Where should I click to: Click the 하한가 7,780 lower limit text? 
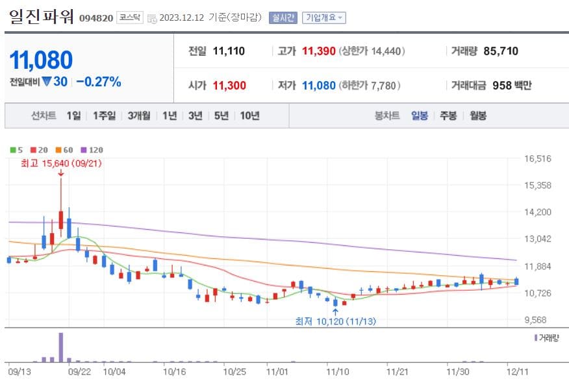(370, 86)
